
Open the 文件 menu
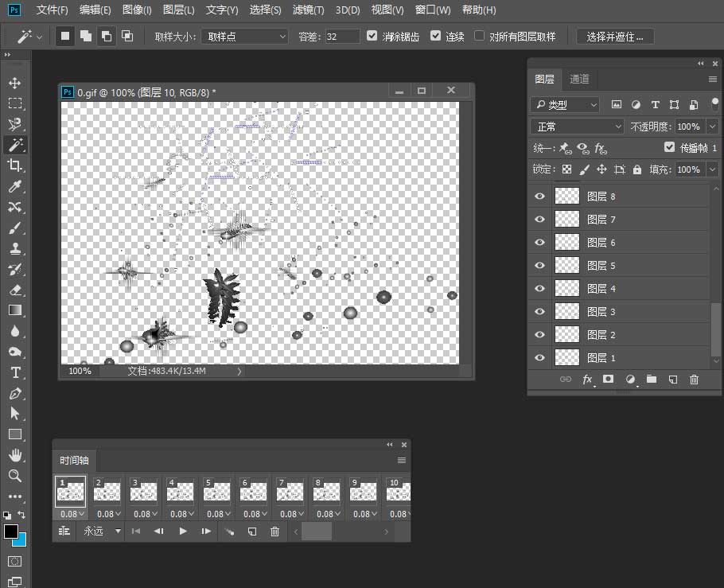[x=53, y=10]
